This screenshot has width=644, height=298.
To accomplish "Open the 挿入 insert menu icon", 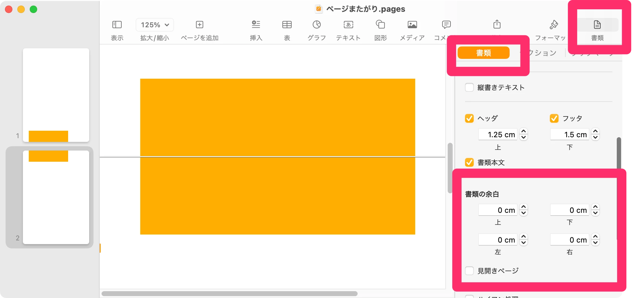I will pos(256,24).
